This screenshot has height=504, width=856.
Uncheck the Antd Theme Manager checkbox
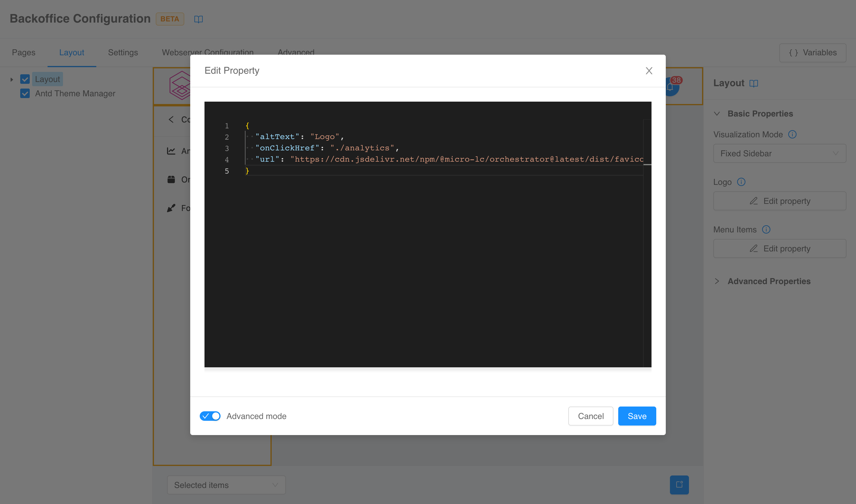pos(25,93)
